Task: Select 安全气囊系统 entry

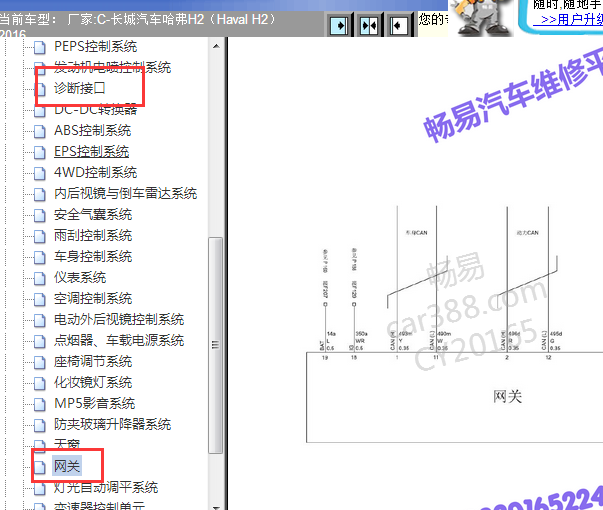Action: click(93, 215)
